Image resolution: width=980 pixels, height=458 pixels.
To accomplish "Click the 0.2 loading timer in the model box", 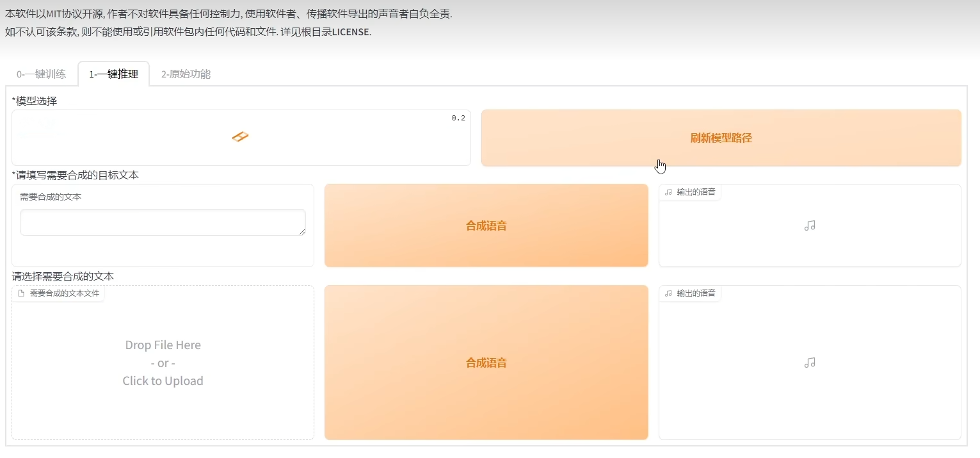I will 458,118.
